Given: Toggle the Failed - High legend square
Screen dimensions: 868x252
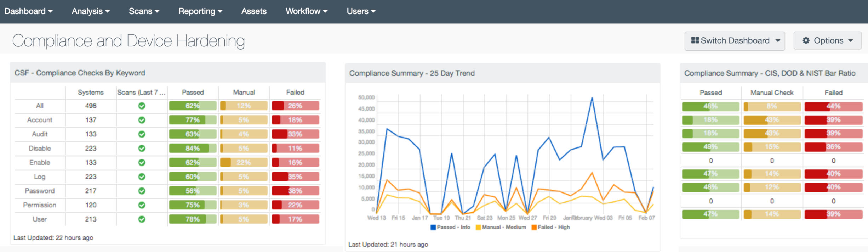Looking at the screenshot, I should [534, 227].
